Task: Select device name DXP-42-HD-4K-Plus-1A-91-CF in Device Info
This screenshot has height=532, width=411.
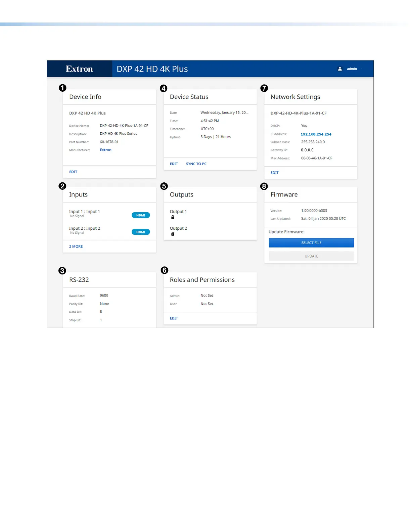Action: [x=124, y=126]
